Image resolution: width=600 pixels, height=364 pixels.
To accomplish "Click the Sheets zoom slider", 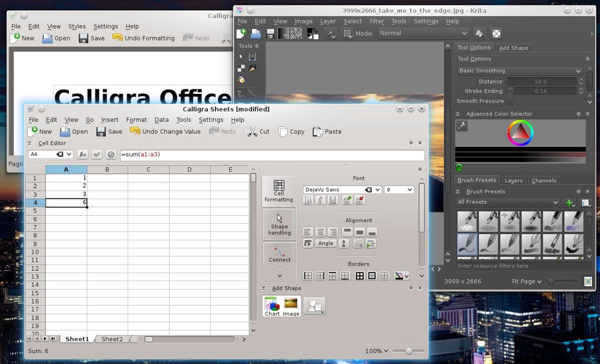I will tap(408, 351).
